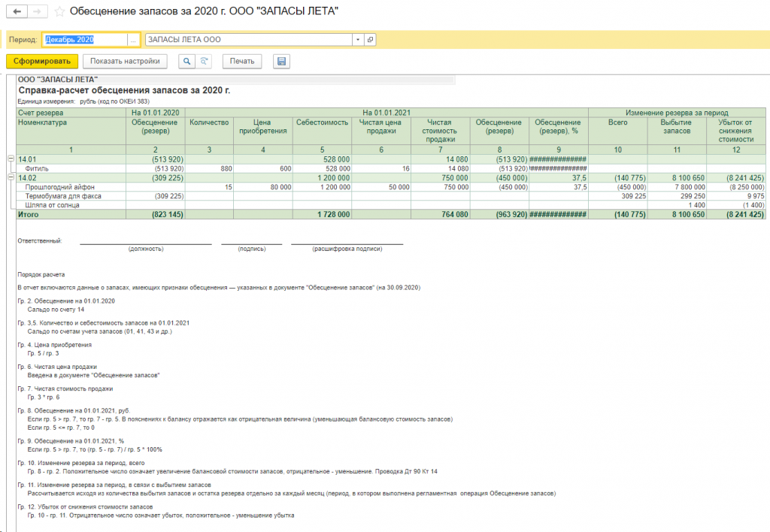Open search with the magnifier icon

pyautogui.click(x=186, y=62)
